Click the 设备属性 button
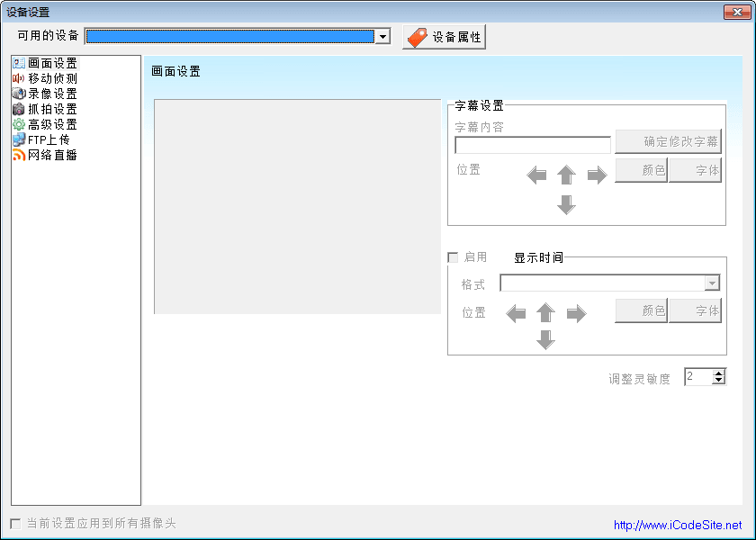Image resolution: width=756 pixels, height=540 pixels. coord(444,37)
